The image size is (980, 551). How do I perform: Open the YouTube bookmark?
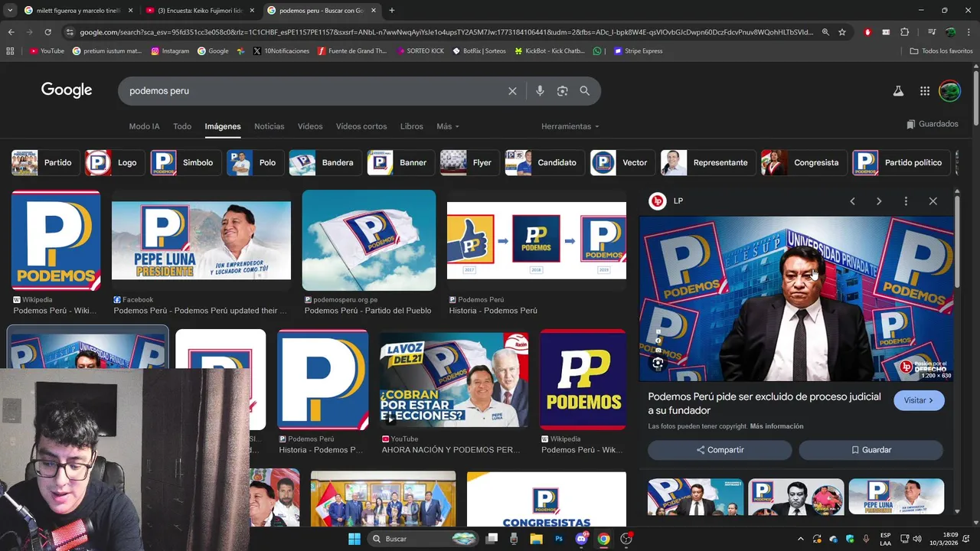[47, 51]
